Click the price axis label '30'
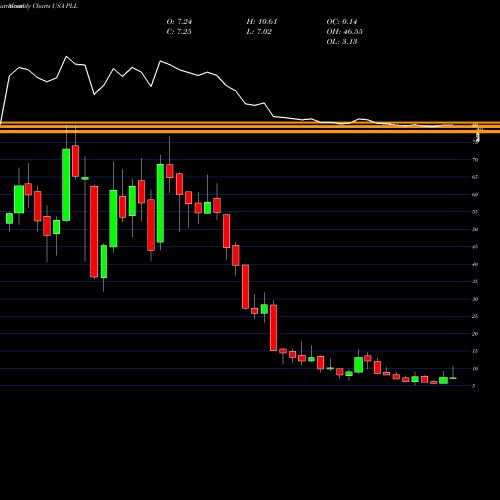The image size is (500, 500). (x=475, y=299)
